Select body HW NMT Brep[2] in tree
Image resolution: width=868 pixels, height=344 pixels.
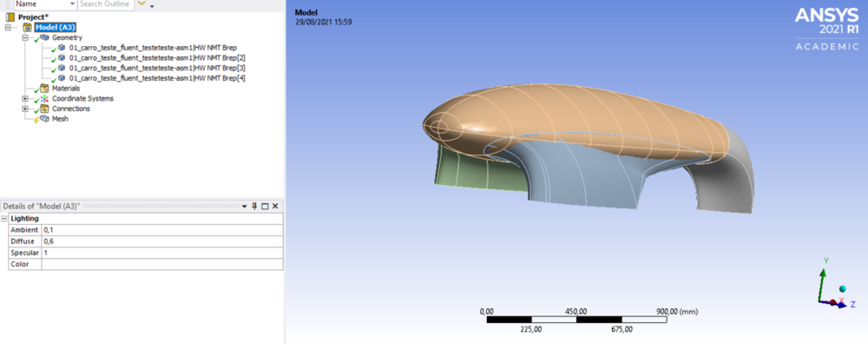point(156,57)
